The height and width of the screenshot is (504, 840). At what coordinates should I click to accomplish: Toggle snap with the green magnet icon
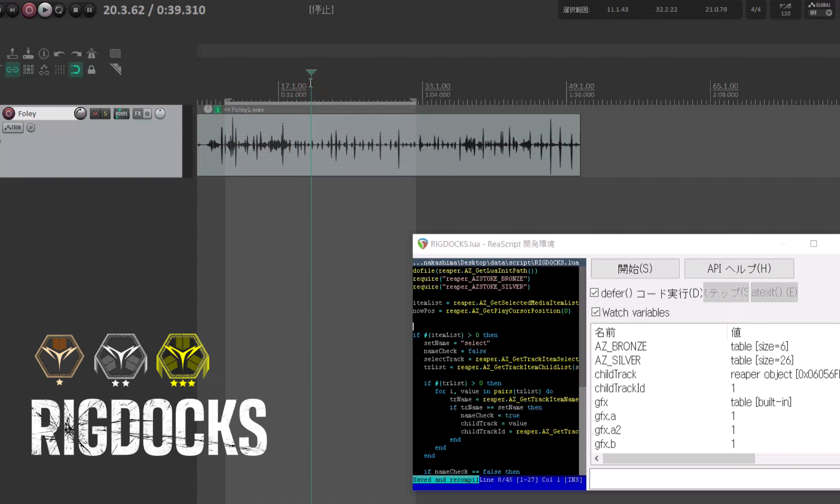tap(76, 70)
